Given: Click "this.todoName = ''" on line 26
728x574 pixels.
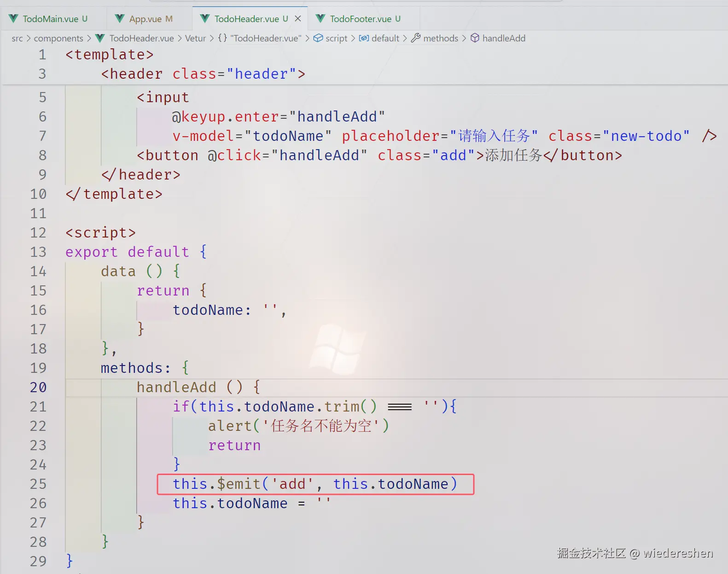Looking at the screenshot, I should pos(252,503).
